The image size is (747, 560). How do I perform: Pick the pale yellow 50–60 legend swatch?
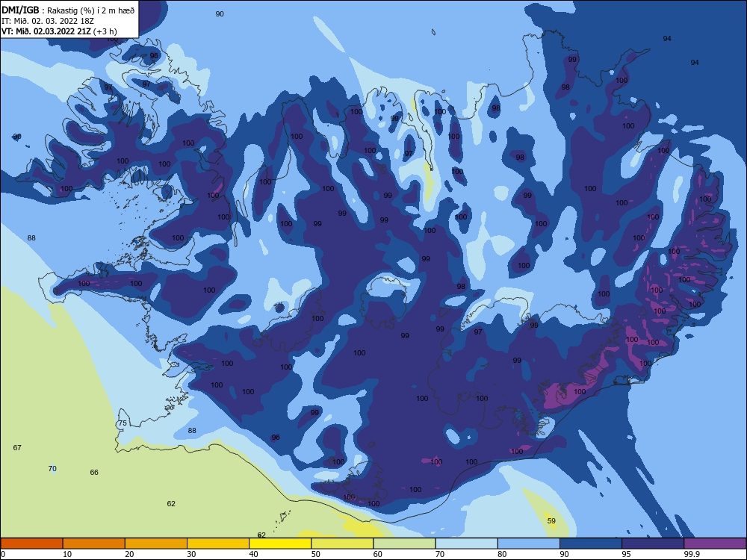342,544
